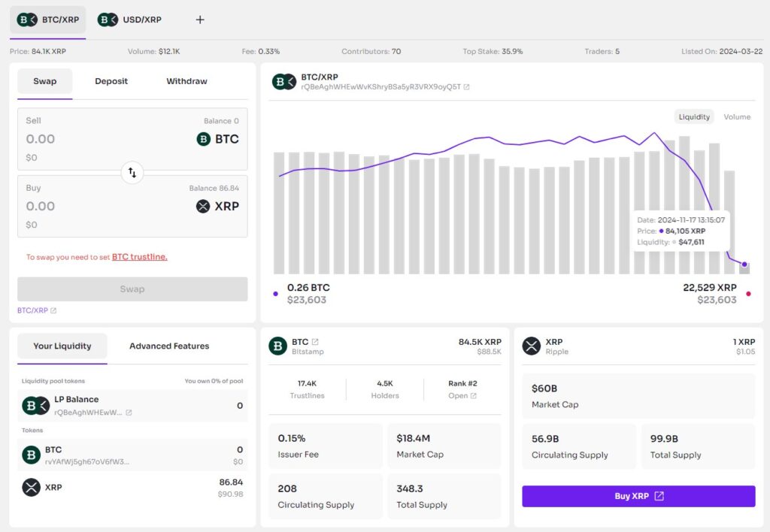770x532 pixels.
Task: Click the BTC Bitstamp token icon
Action: click(279, 346)
